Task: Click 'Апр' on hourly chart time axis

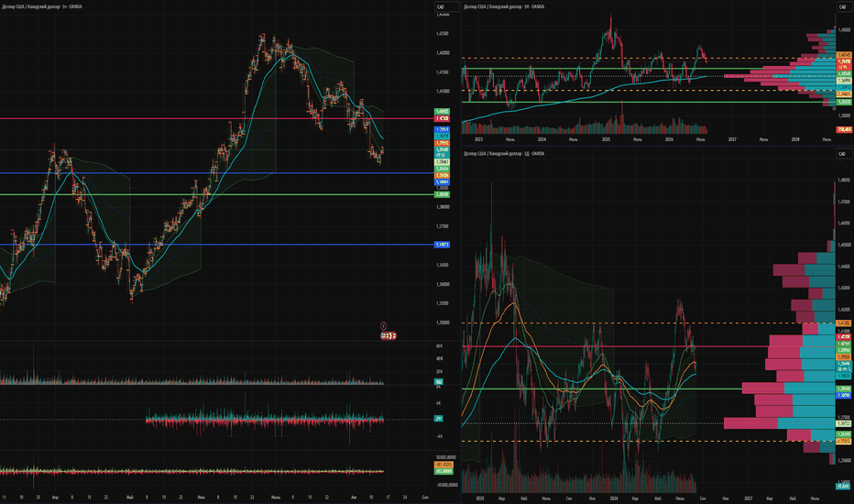Action: click(x=55, y=497)
